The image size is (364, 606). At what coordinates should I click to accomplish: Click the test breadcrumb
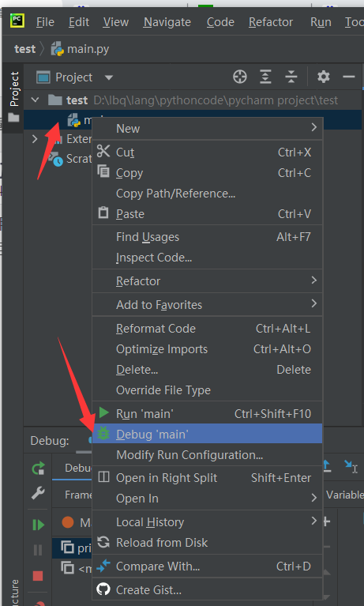coord(24,49)
